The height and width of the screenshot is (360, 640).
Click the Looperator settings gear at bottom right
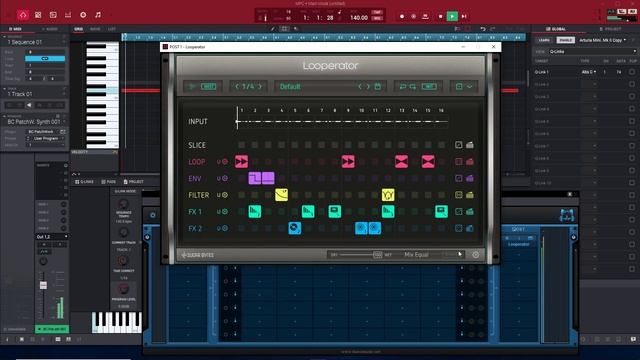coord(476,255)
